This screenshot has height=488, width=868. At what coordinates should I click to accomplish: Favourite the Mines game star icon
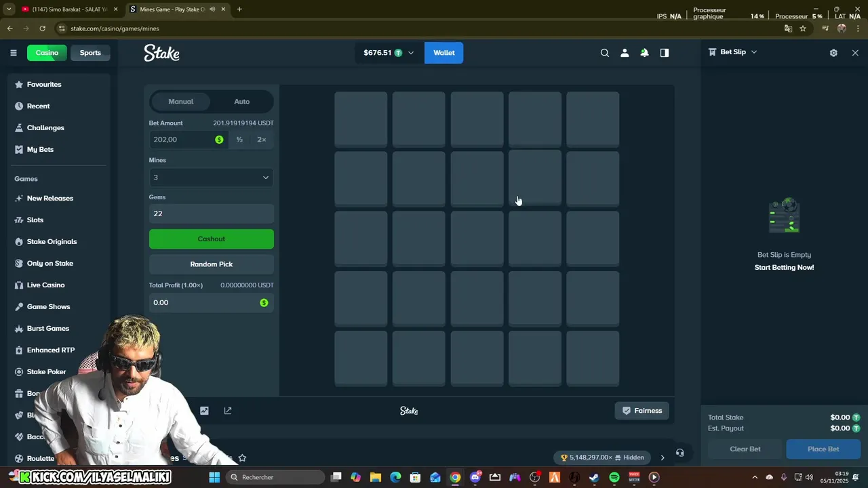pos(242,458)
